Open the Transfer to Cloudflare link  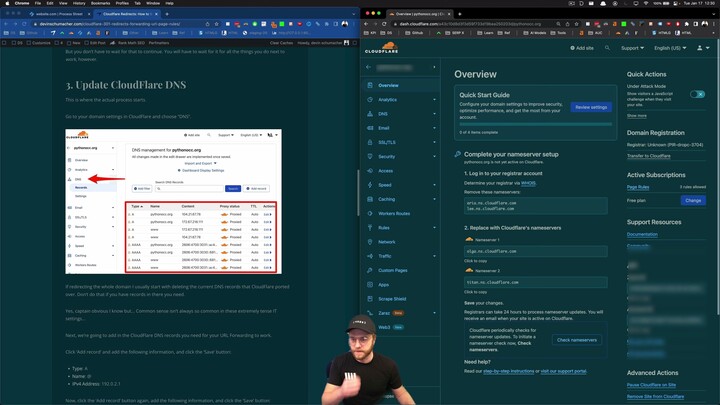(648, 156)
